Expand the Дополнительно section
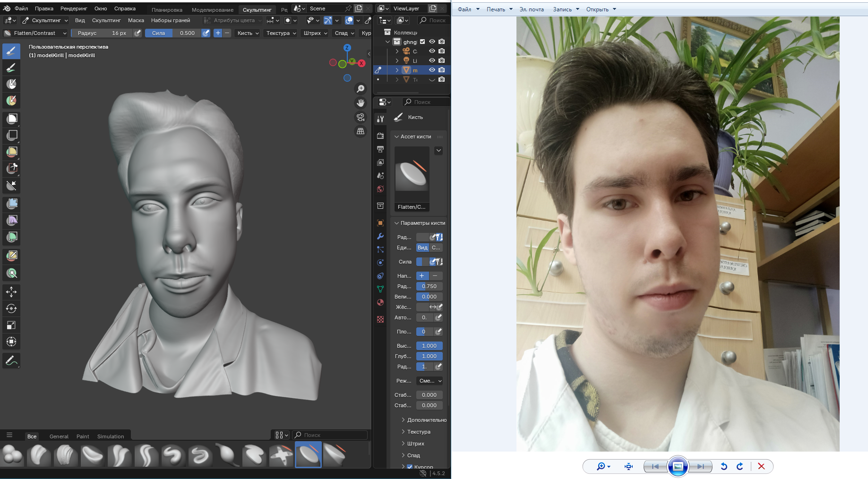This screenshot has width=868, height=479. click(x=426, y=420)
